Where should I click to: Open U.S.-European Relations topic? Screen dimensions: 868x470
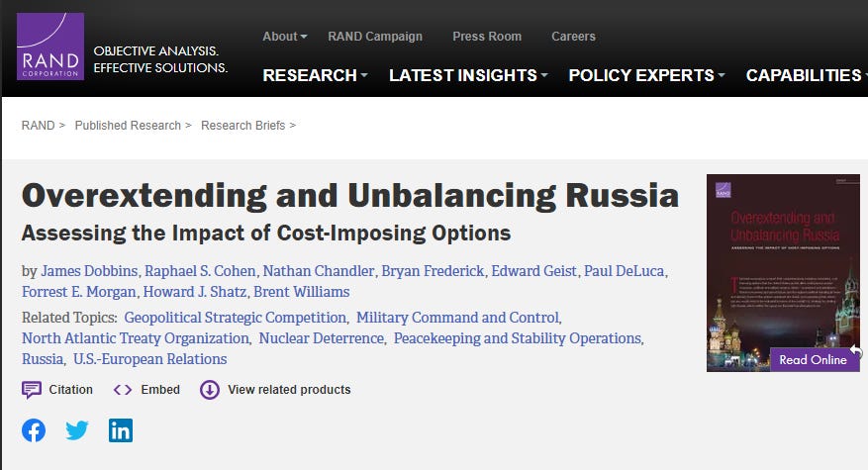(x=150, y=359)
